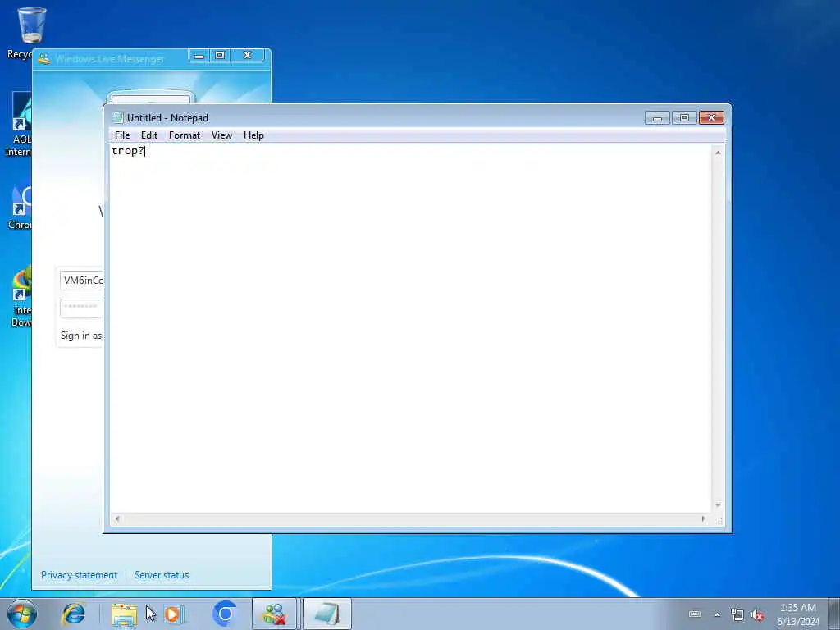The height and width of the screenshot is (630, 840).
Task: Click Notepad vertical scrollbar down arrow
Action: pyautogui.click(x=718, y=505)
